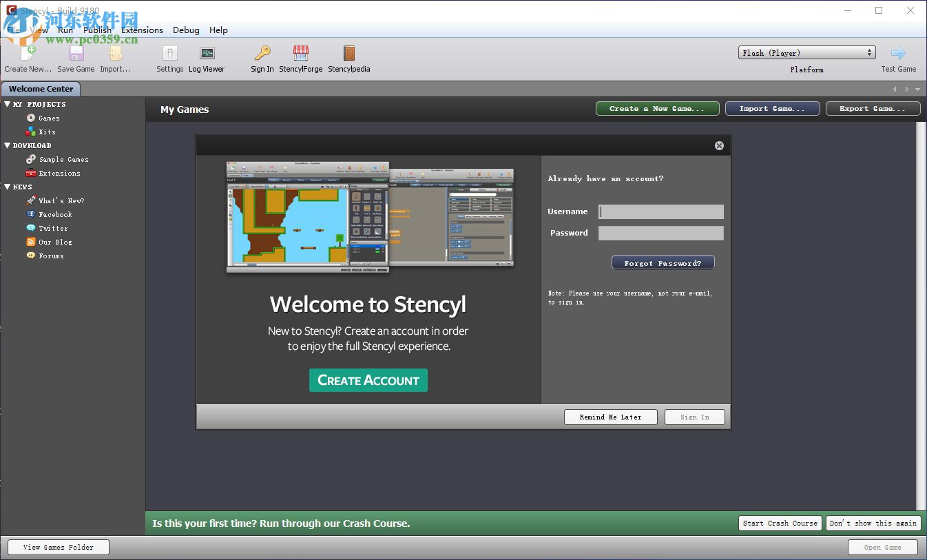927x560 pixels.
Task: Click the crash course prompt text
Action: tap(281, 523)
